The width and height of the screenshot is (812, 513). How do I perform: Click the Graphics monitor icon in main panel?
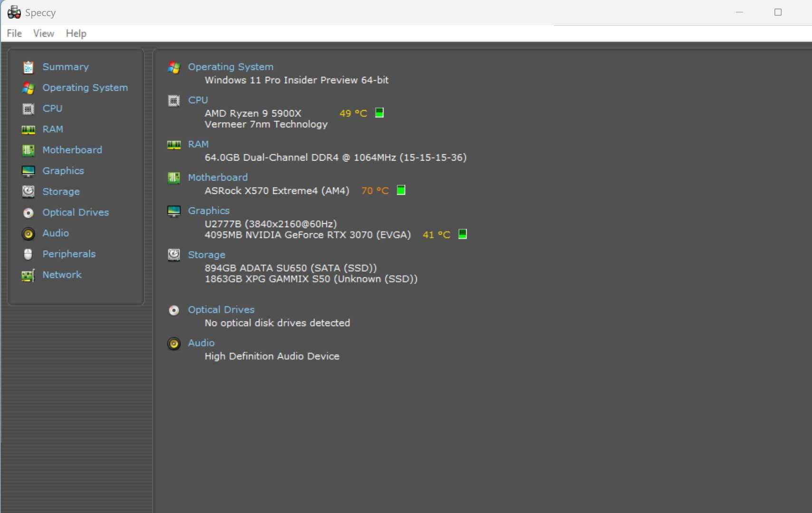pyautogui.click(x=174, y=211)
